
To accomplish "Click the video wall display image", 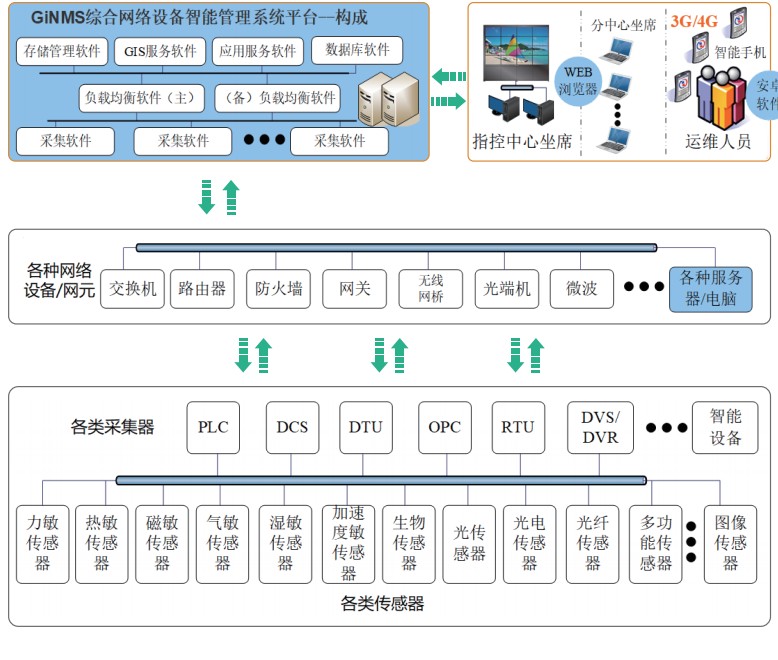I will pos(517,53).
